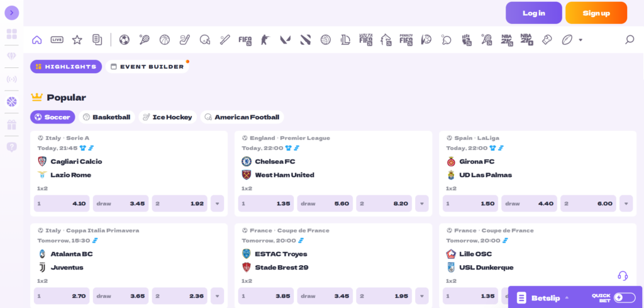This screenshot has width=644, height=308.
Task: Click the Favorites star icon
Action: tap(77, 40)
